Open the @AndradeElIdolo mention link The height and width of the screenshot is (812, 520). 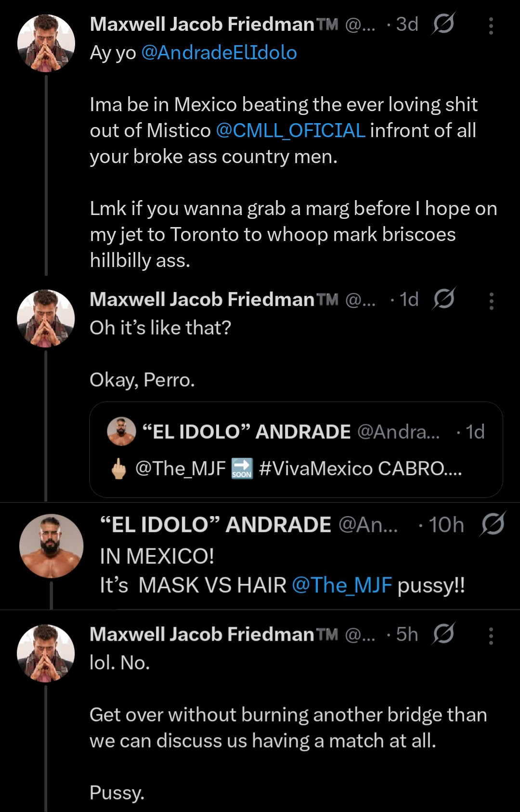(219, 52)
